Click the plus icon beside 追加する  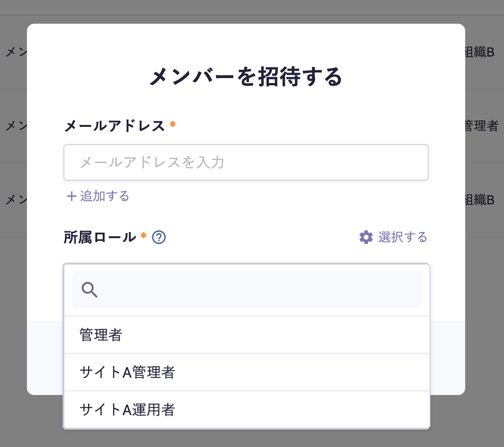[x=71, y=196]
